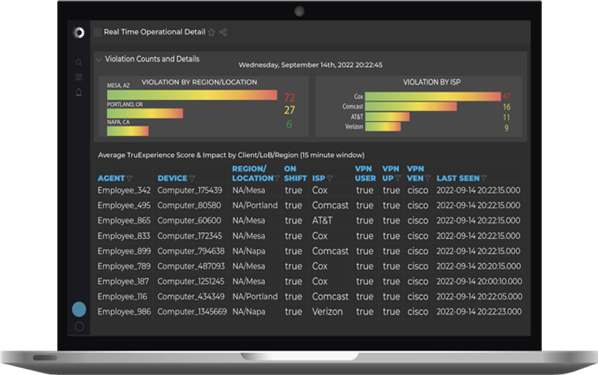The width and height of the screenshot is (598, 375).
Task: Select the Portland, OR violation bar
Action: pyautogui.click(x=145, y=113)
